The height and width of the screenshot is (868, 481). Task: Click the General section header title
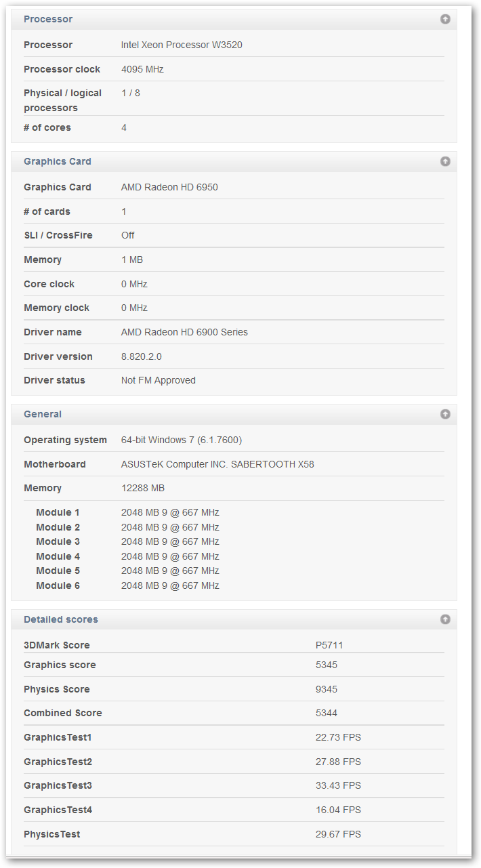pos(43,414)
